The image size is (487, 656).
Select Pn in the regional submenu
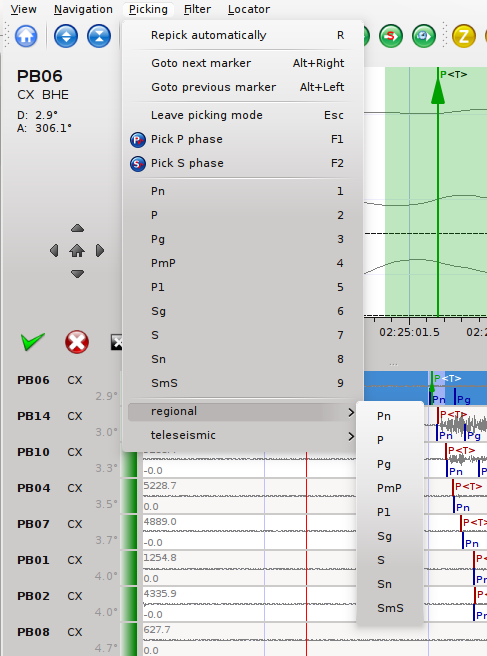(390, 416)
